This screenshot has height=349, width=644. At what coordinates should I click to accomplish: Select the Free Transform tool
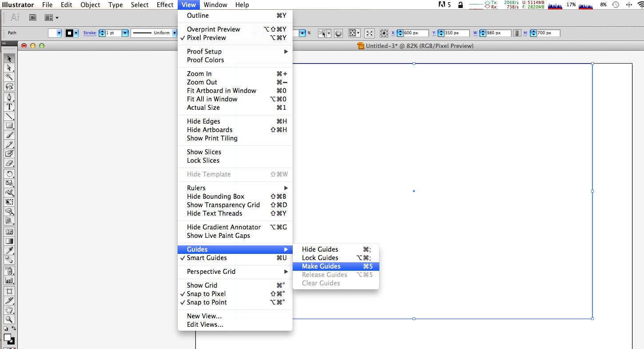(9, 202)
